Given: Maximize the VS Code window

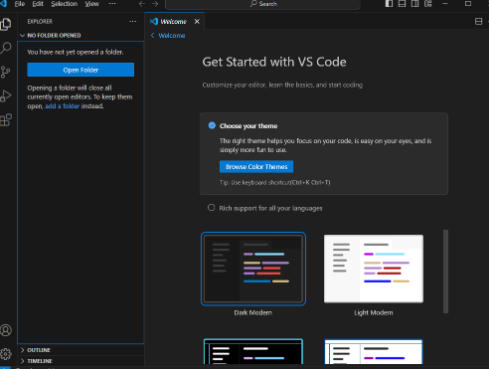Looking at the screenshot, I should (x=468, y=4).
